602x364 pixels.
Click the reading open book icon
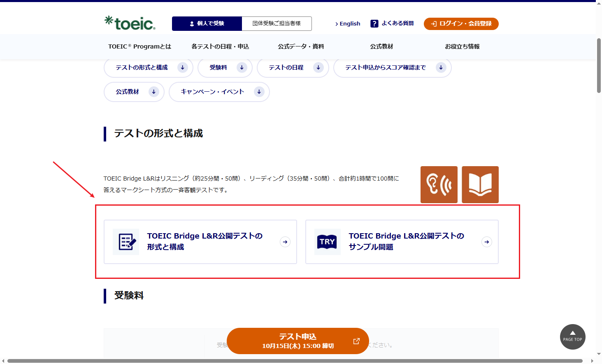click(x=480, y=185)
